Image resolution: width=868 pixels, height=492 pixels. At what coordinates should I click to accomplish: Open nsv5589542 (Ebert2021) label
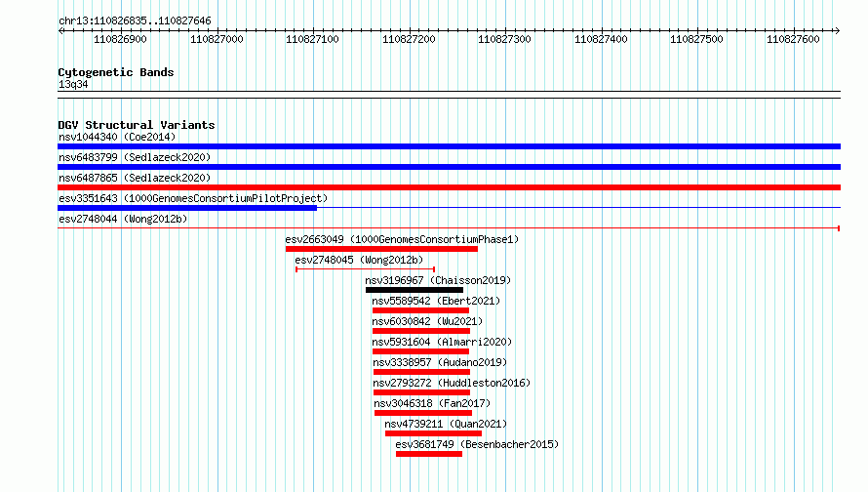pos(436,301)
